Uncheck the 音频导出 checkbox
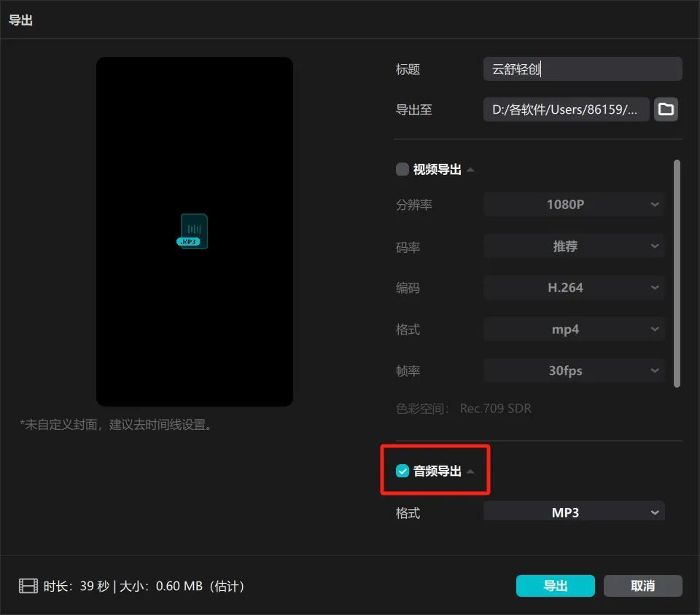The image size is (700, 615). [402, 471]
